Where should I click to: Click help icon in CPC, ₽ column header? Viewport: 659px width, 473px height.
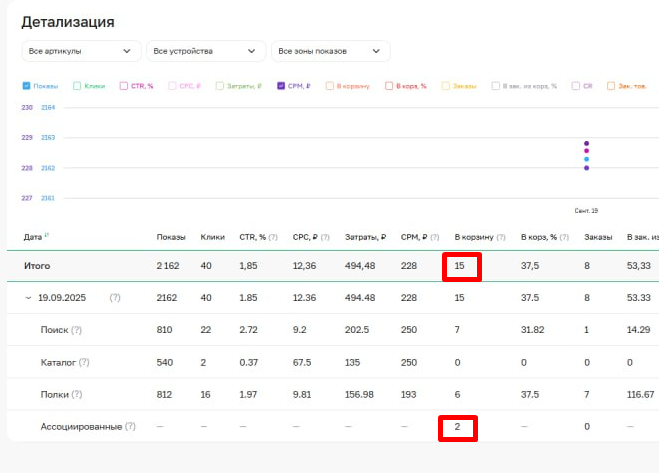[x=326, y=237]
